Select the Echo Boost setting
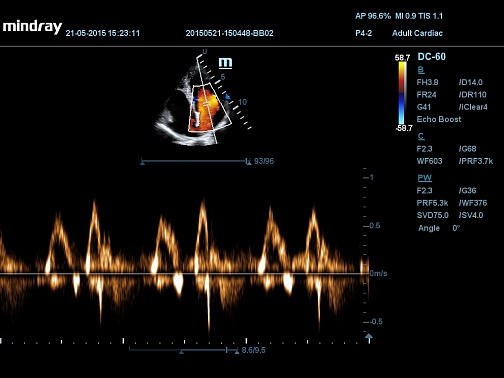This screenshot has width=504, height=378. [x=439, y=119]
